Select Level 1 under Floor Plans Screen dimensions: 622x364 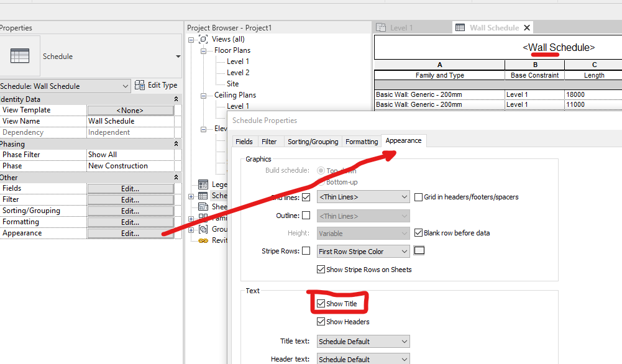(238, 61)
